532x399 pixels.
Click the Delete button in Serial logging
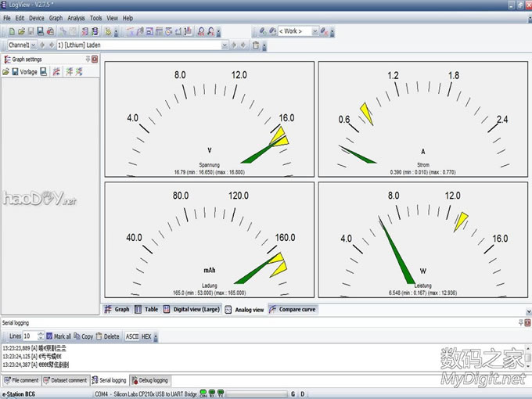107,336
